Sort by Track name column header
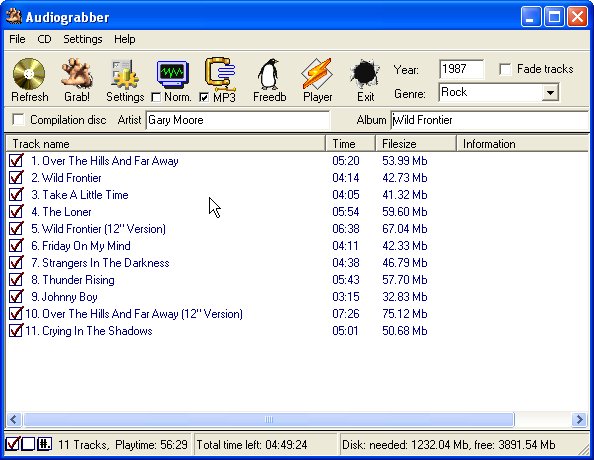594x460 pixels. [166, 144]
